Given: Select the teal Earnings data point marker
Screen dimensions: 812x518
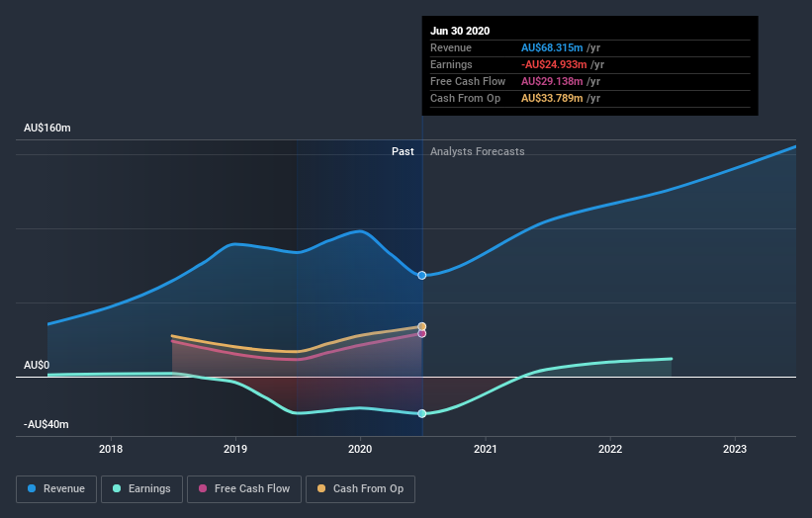Looking at the screenshot, I should click(x=422, y=413).
